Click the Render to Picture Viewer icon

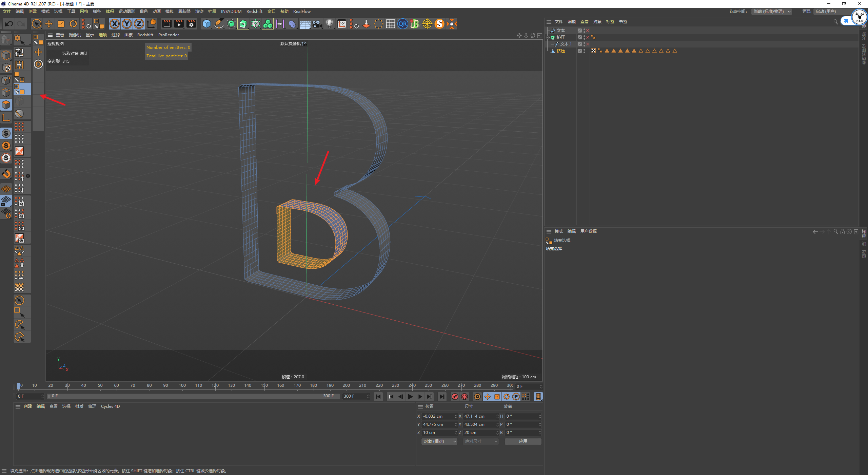point(179,24)
